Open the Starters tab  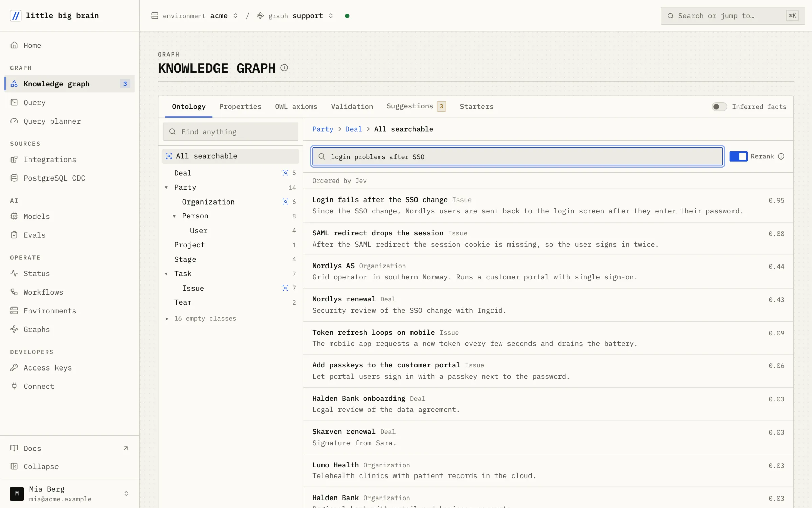tap(476, 107)
